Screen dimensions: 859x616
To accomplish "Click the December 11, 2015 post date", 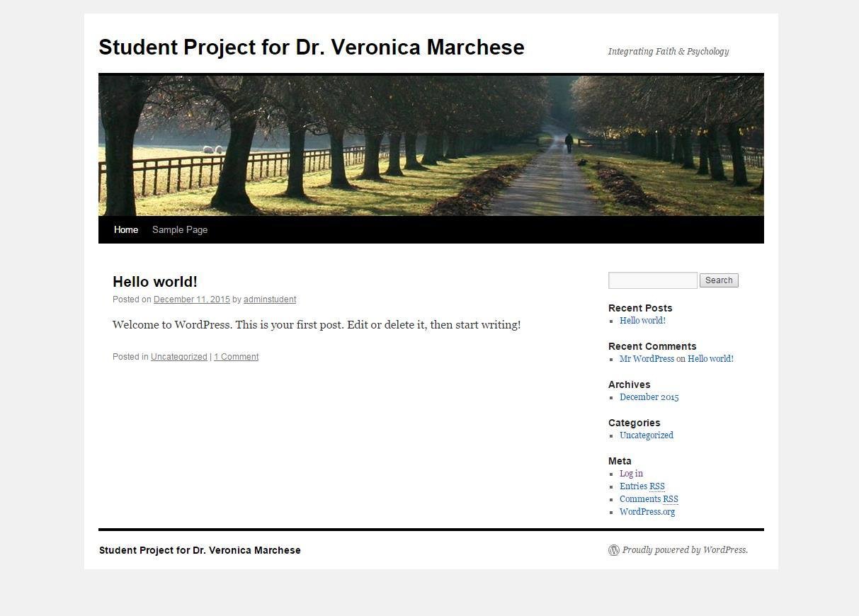I will click(192, 300).
